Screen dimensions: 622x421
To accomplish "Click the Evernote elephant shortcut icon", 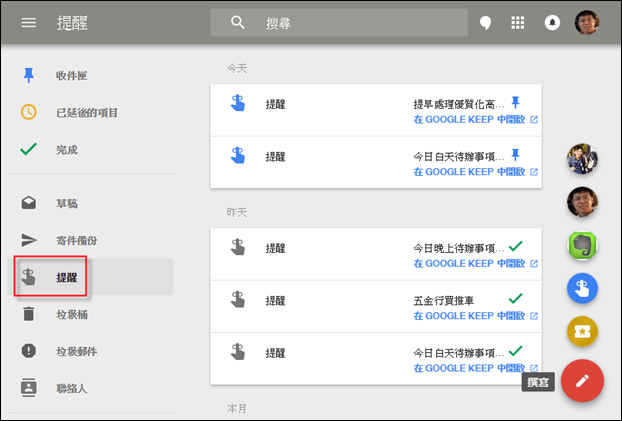I will [582, 246].
